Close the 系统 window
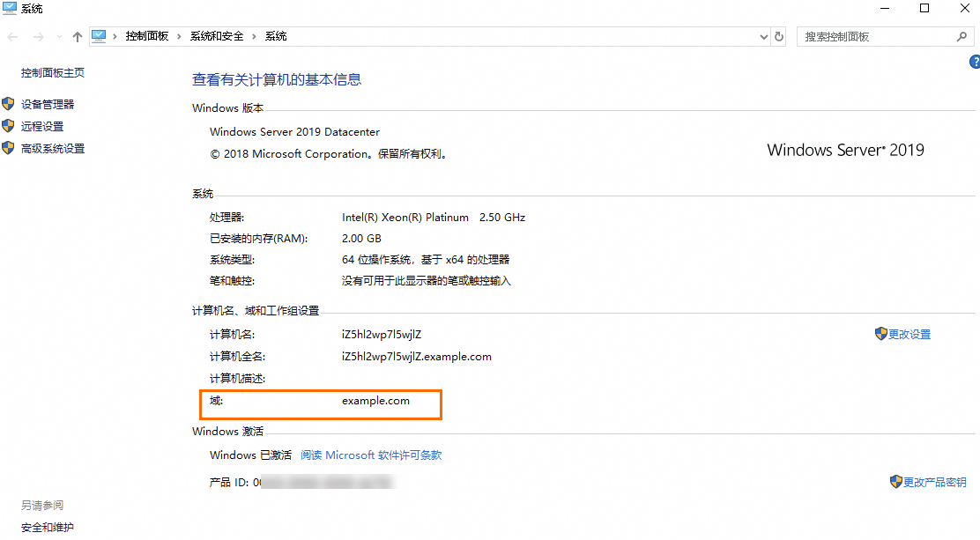Screen dimensions: 980x540 964,8
